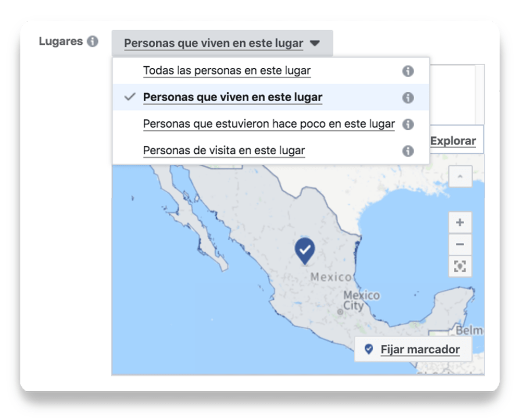Click the blue checkmark pin on Mexico
Screen dimensions: 521x420
pos(305,251)
